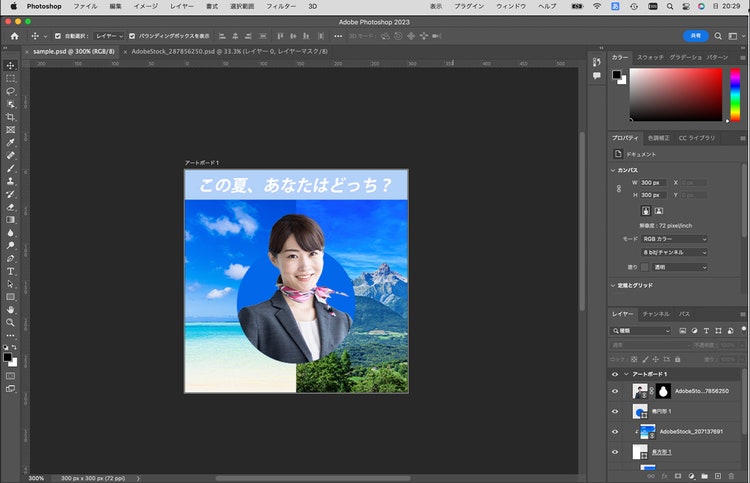Select the Eraser tool

[11, 207]
